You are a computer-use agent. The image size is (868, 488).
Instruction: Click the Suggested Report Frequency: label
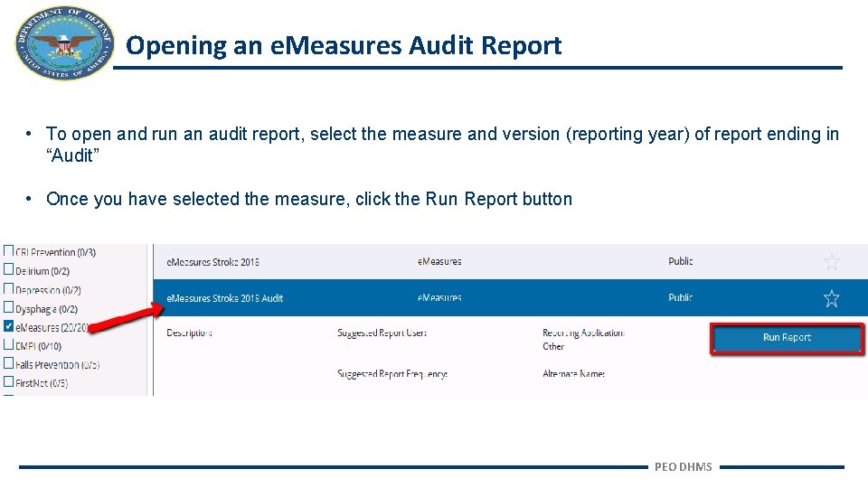392,374
